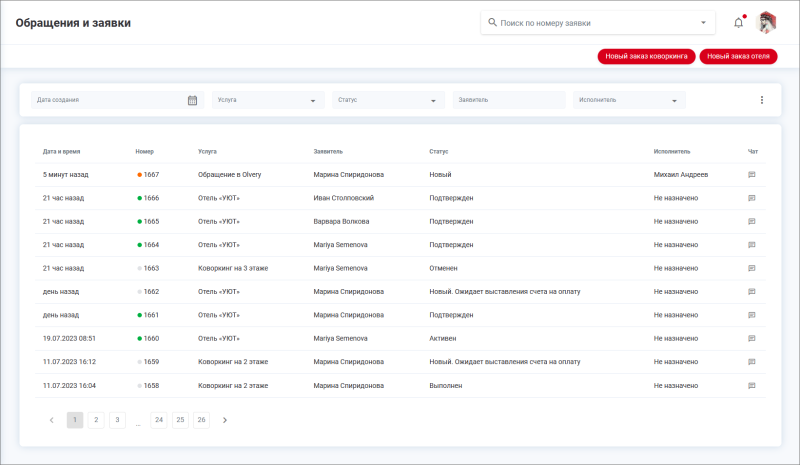Screen dimensions: 800x465
Task: Go to page 3
Action: click(117, 420)
